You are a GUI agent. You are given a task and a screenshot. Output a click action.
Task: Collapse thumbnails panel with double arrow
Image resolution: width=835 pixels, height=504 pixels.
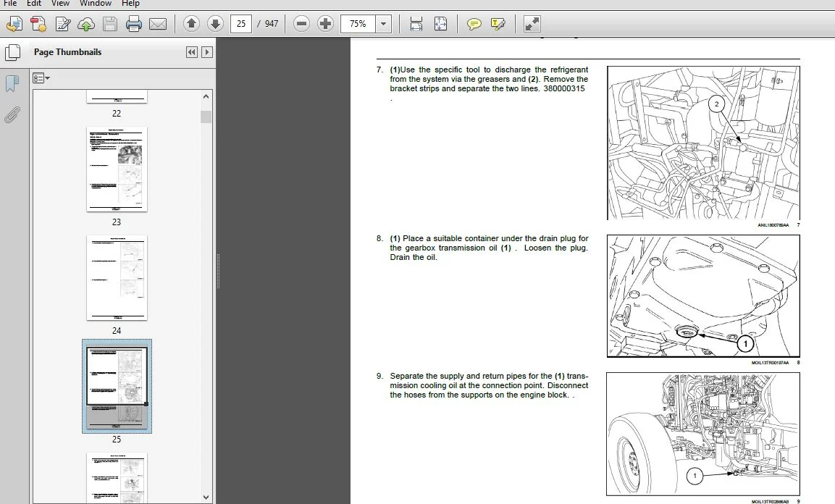coord(192,52)
